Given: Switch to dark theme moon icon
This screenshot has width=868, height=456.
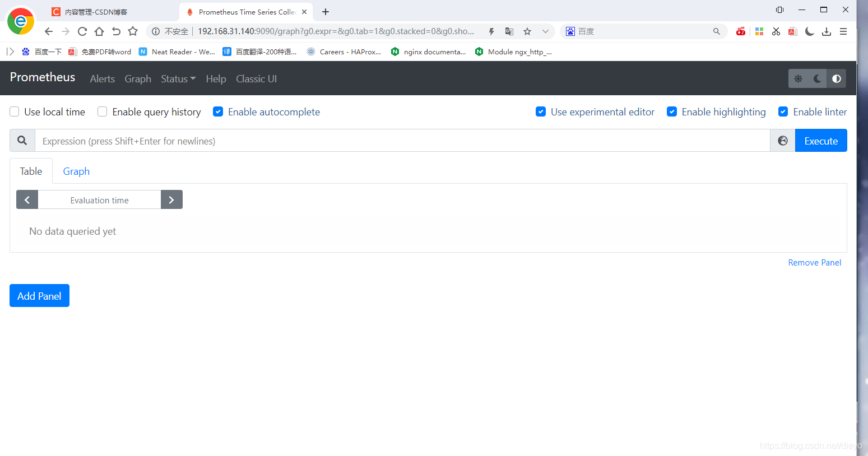Looking at the screenshot, I should (817, 79).
